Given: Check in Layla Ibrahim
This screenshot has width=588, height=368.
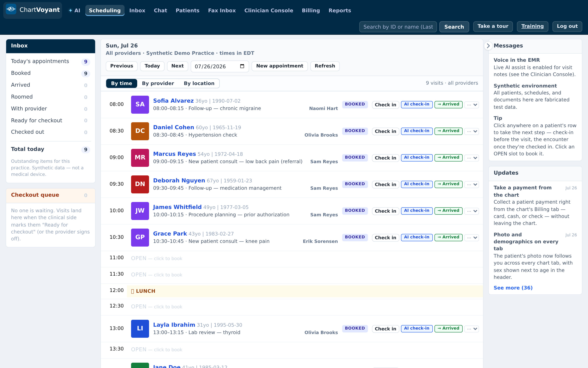Looking at the screenshot, I should point(385,329).
